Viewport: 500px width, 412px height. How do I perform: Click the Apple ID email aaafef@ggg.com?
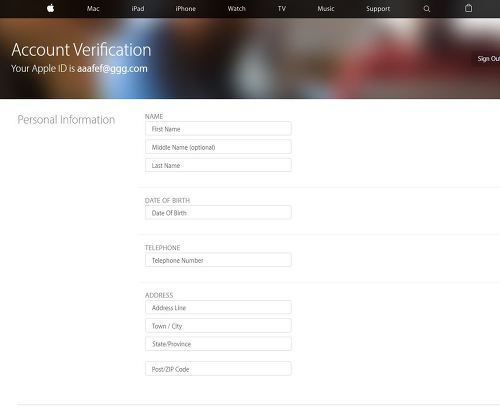click(x=112, y=69)
